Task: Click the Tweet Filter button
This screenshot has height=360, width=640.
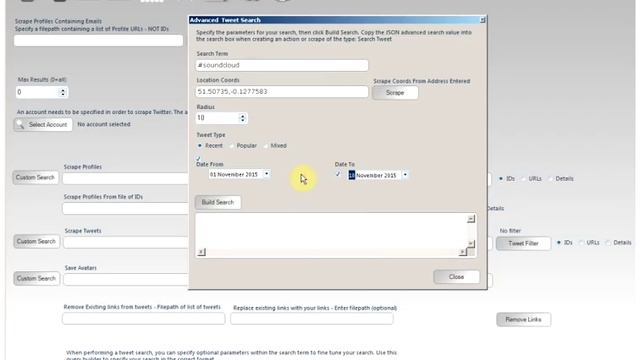Action: click(523, 244)
